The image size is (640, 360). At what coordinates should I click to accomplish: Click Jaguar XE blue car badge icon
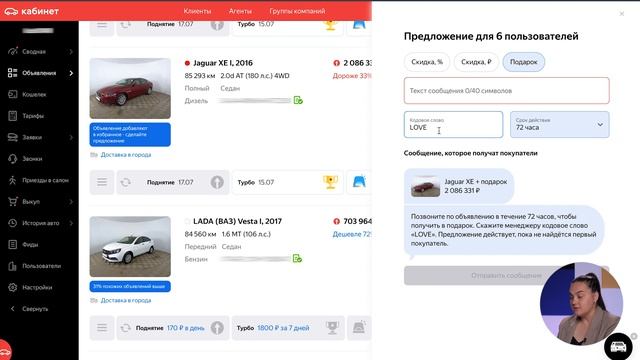(x=359, y=182)
